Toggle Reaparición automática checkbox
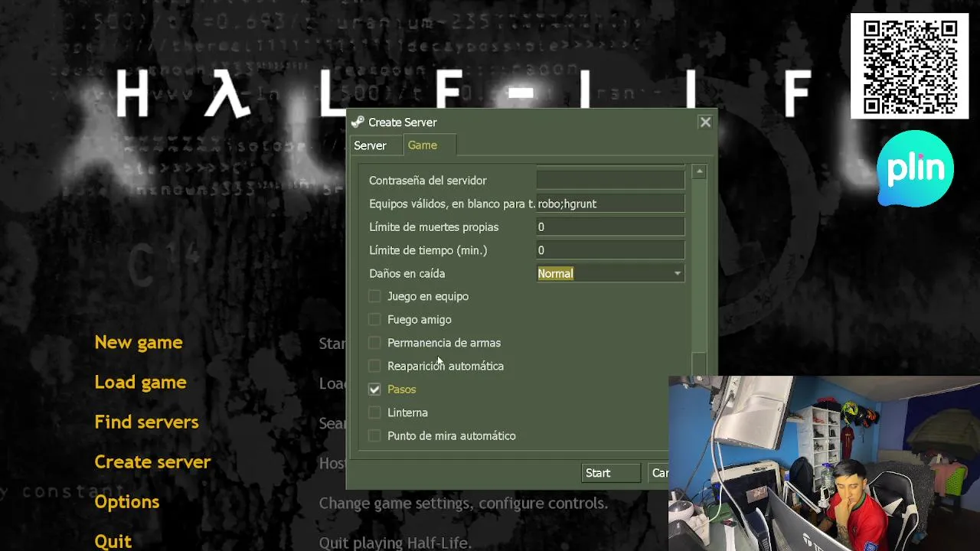The height and width of the screenshot is (551, 980). point(374,366)
